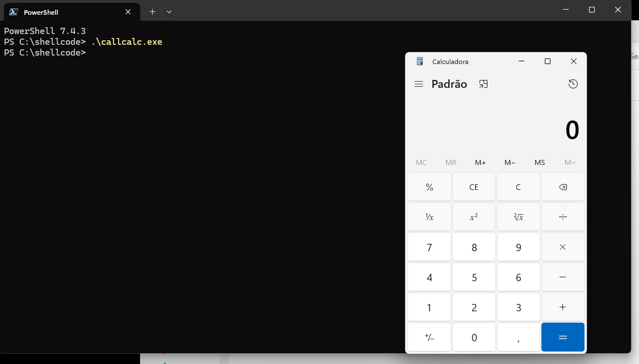Click the square root key

point(518,217)
